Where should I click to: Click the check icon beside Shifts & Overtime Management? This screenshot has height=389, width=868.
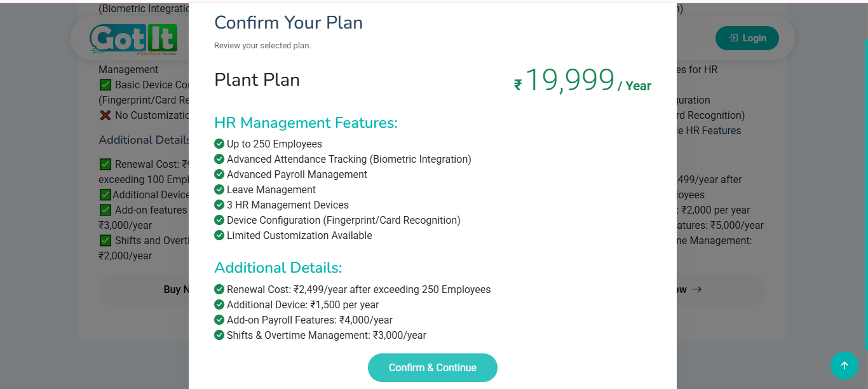(x=219, y=335)
